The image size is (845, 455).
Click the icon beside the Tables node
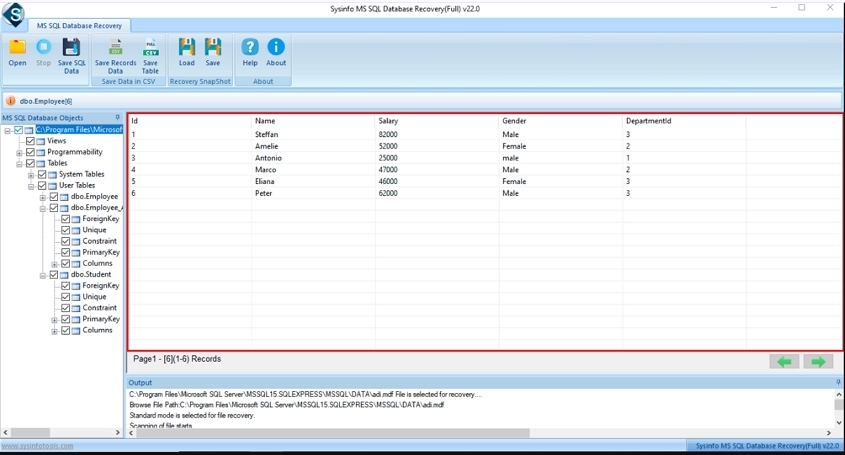40,163
